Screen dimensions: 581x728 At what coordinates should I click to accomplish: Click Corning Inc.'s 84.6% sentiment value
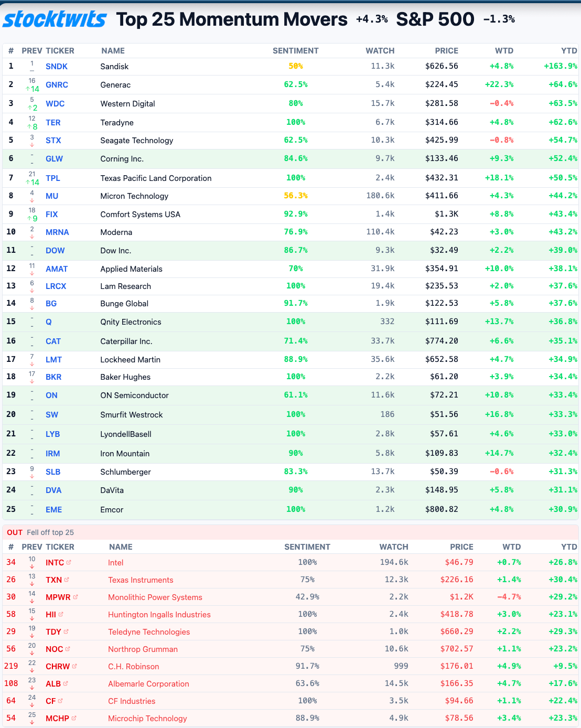296,159
